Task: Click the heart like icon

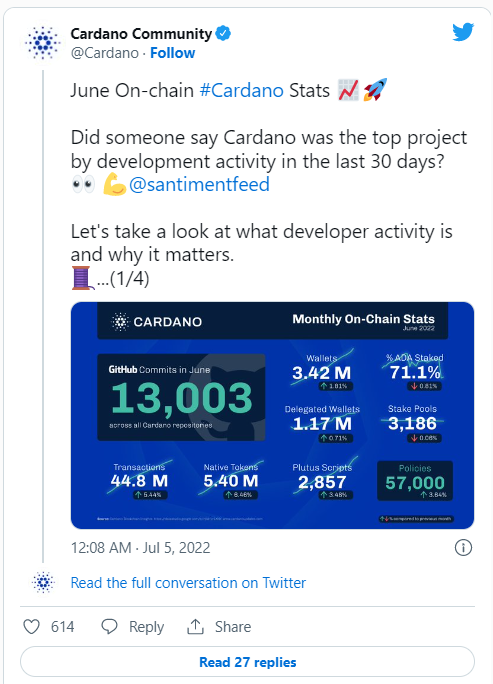Action: pos(31,627)
